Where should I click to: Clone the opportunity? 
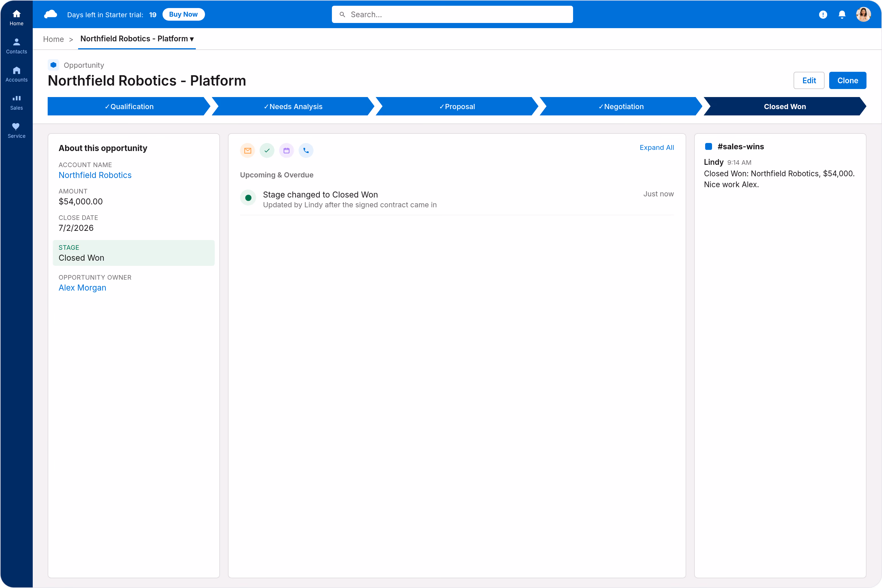pos(848,80)
